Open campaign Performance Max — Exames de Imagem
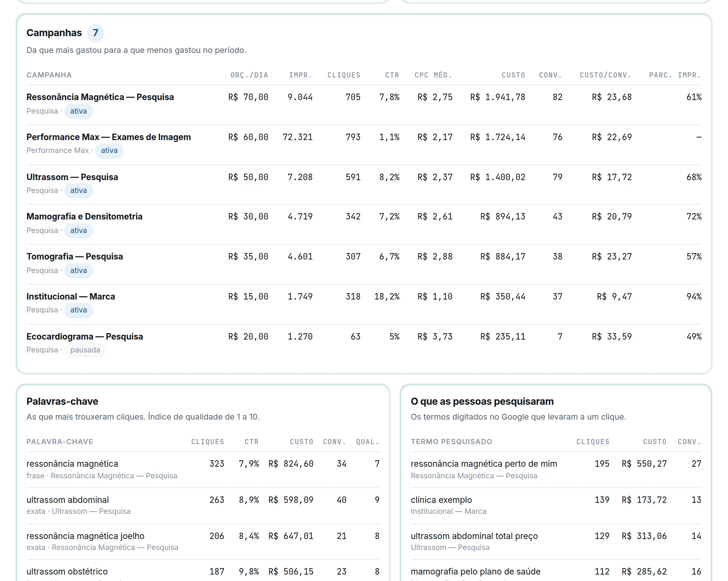The image size is (728, 581). coord(109,137)
